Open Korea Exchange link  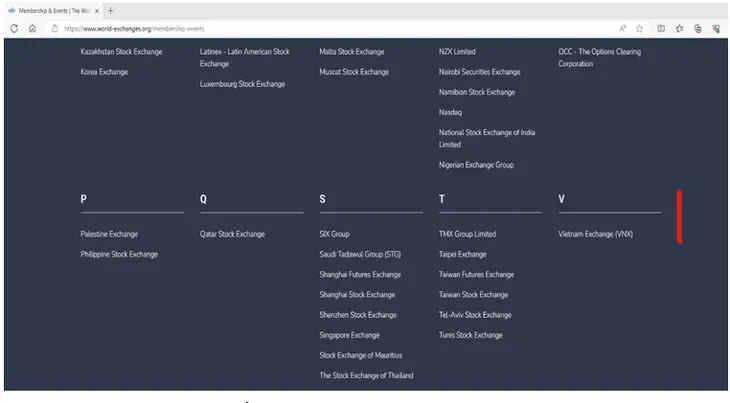[x=104, y=72]
